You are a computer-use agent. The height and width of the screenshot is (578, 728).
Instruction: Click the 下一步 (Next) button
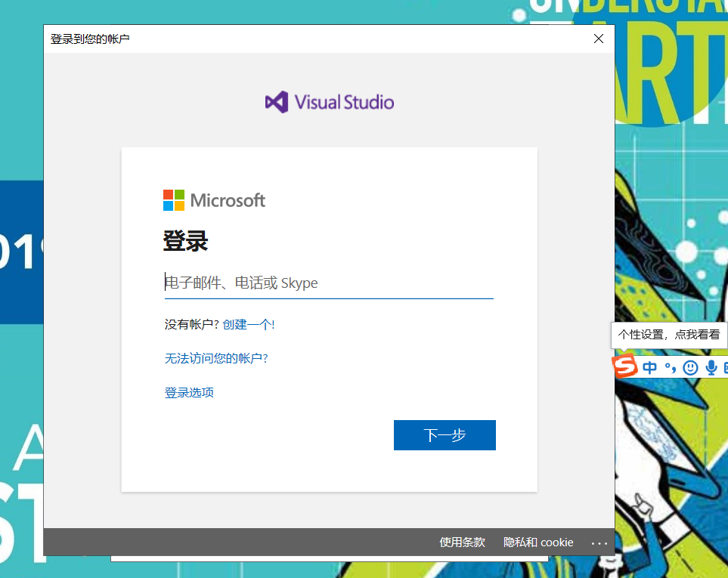[445, 435]
